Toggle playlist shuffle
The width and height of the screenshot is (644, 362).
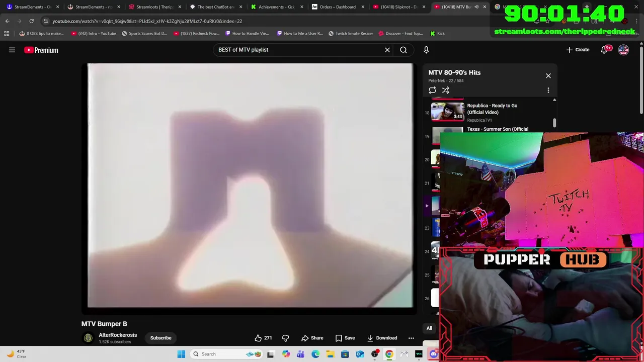click(445, 90)
